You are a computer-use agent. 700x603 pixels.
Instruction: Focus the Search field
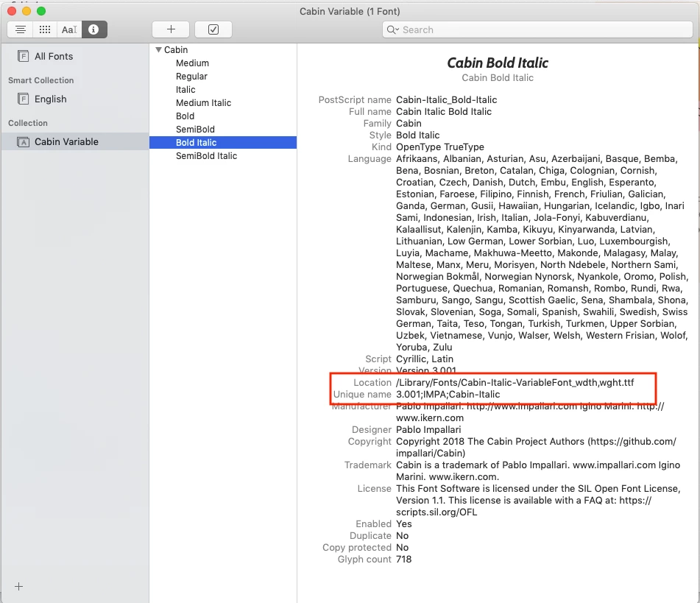pos(537,30)
